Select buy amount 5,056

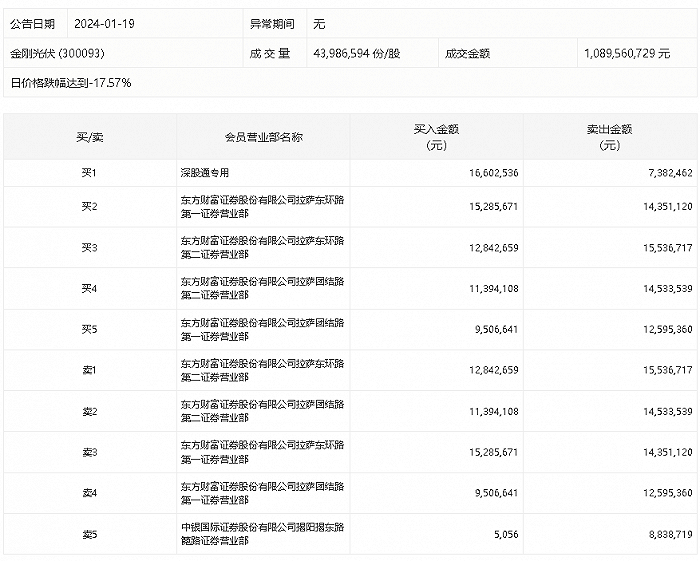[x=506, y=534]
